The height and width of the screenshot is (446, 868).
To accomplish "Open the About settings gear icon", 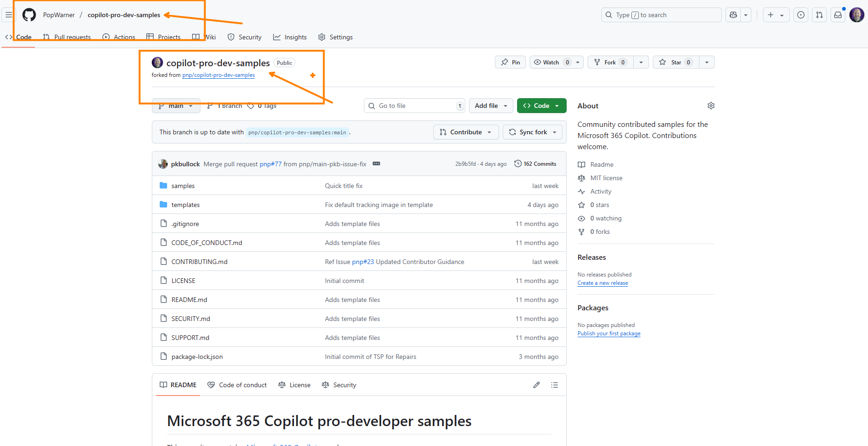I will click(x=711, y=106).
